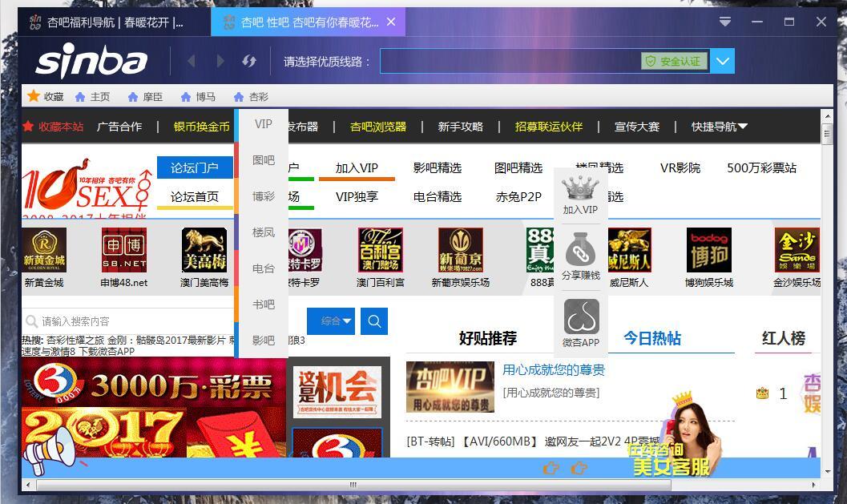Click the thumbs-up icon near bottom
847x504 pixels.
pos(551,468)
